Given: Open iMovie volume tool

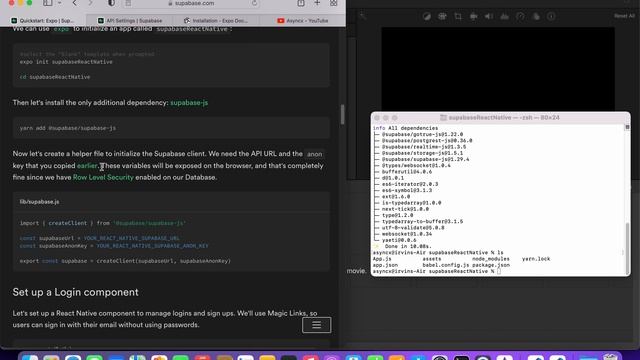Looking at the screenshot, I should click(x=489, y=16).
